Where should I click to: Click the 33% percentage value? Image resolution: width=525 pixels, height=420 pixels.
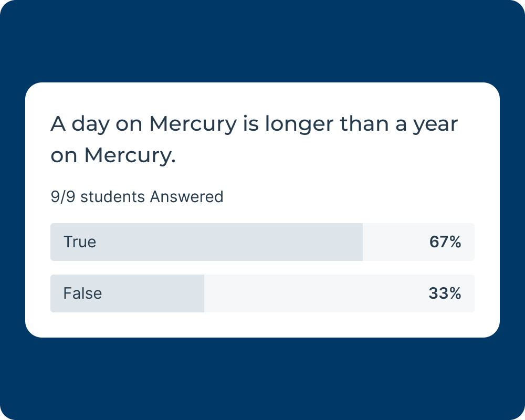(x=445, y=293)
